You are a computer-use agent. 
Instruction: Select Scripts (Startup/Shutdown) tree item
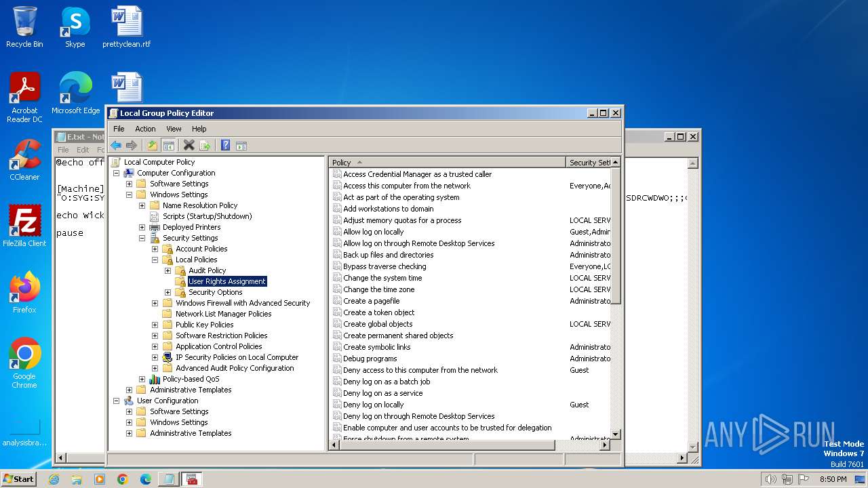[207, 216]
